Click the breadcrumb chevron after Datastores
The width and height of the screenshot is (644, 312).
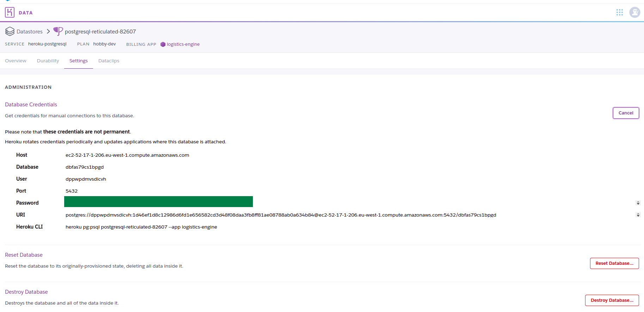click(48, 31)
